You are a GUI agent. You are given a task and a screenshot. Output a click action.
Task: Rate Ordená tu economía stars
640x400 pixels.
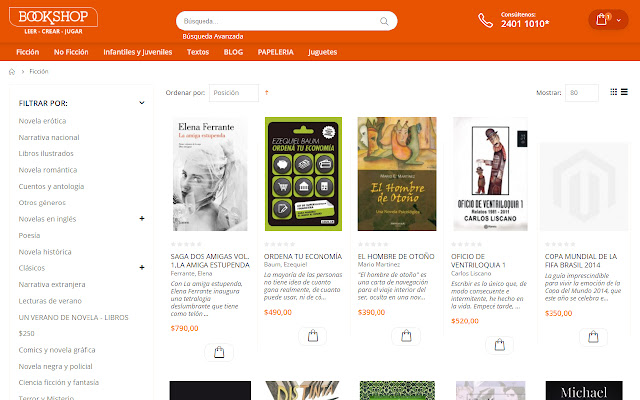pyautogui.click(x=280, y=244)
